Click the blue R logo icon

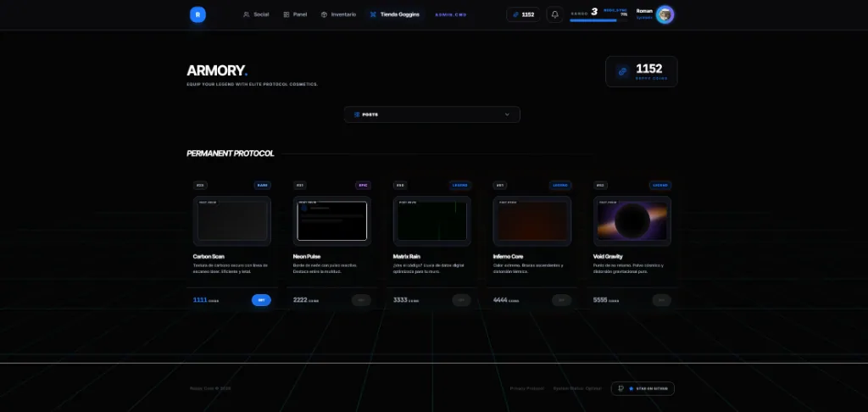coord(198,15)
